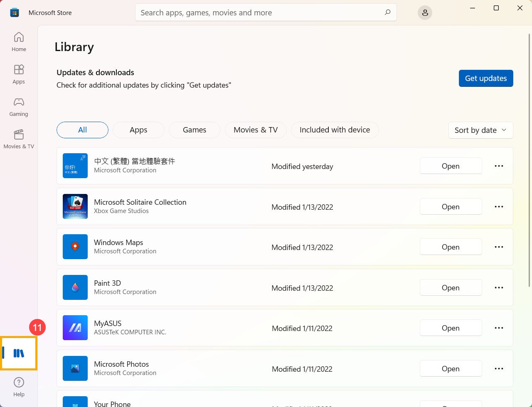Viewport: 532px width, 407px height.
Task: Open Gaming section in sidebar
Action: click(x=19, y=107)
